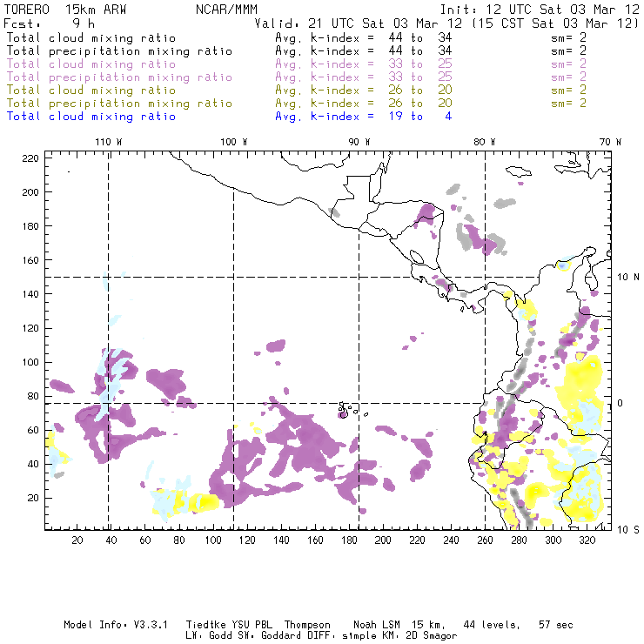
Task: Select the "70 W" longitude label
Action: click(x=610, y=142)
